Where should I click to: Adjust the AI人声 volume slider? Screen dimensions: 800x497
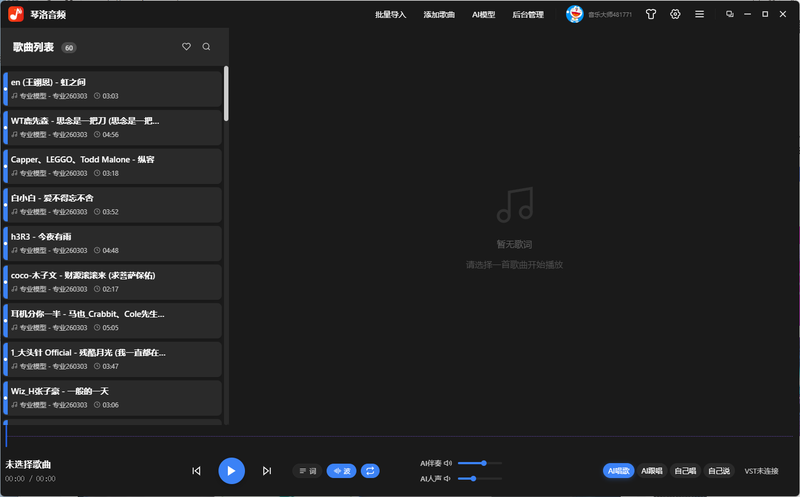(x=480, y=479)
